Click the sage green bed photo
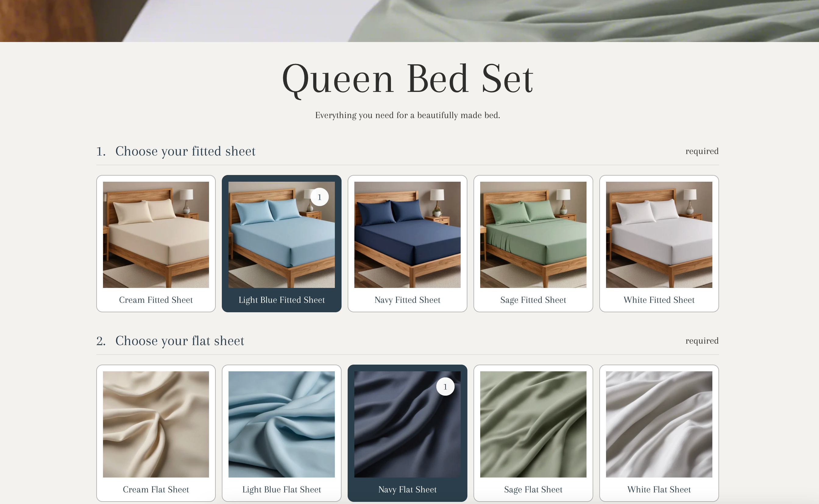819x504 pixels. click(533, 235)
